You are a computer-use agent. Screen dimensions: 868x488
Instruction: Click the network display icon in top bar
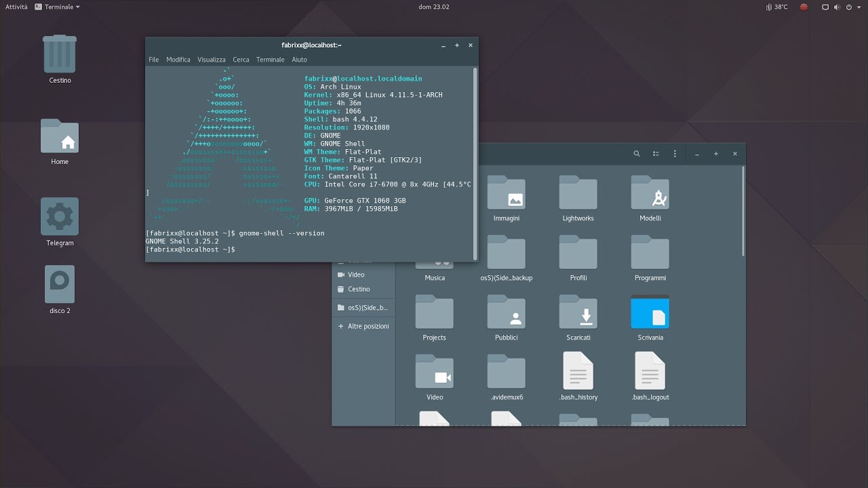825,7
